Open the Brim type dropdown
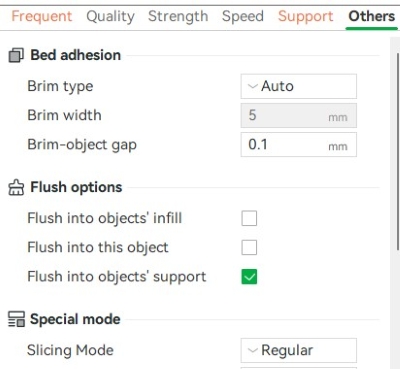 (299, 86)
